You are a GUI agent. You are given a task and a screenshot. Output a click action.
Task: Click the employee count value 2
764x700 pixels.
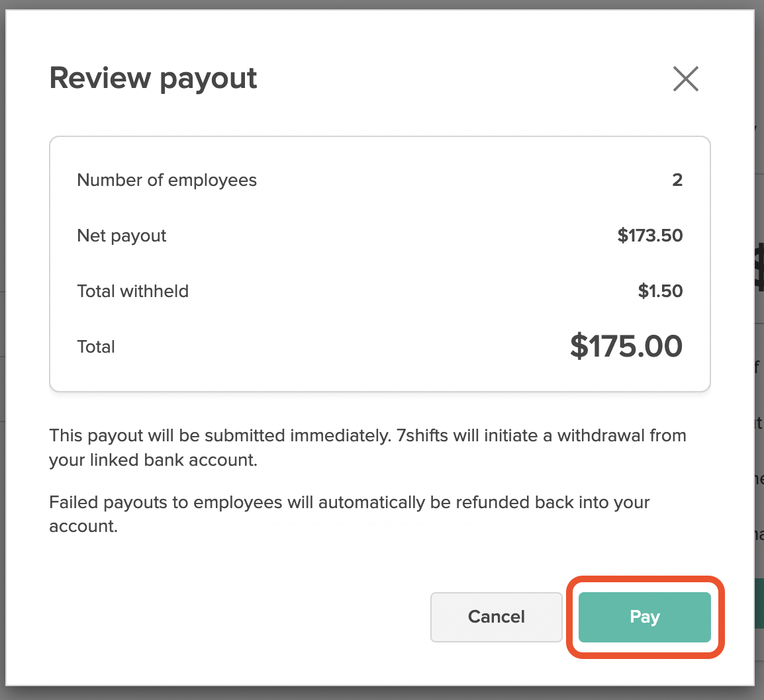[677, 180]
